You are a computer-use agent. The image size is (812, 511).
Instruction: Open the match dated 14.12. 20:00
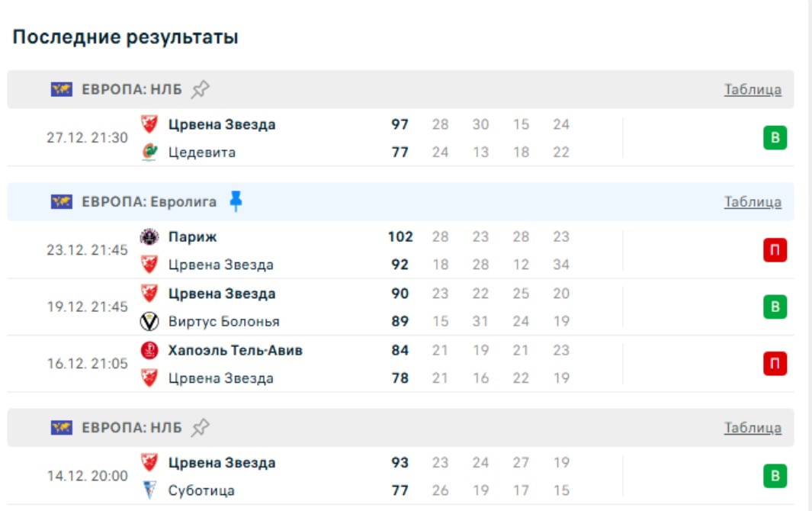click(88, 476)
